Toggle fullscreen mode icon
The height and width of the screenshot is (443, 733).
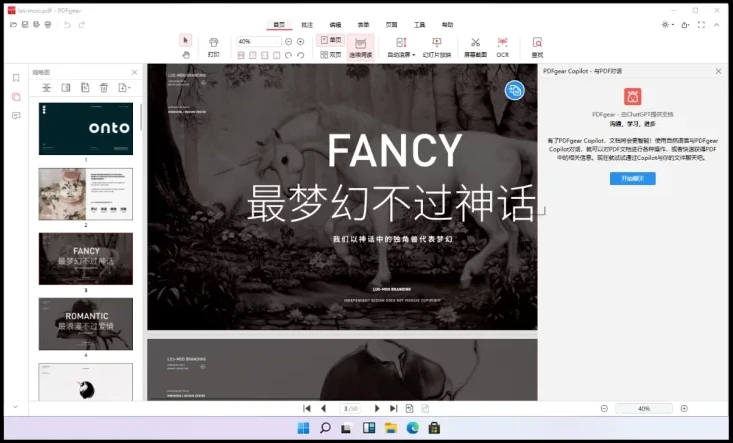(x=701, y=25)
